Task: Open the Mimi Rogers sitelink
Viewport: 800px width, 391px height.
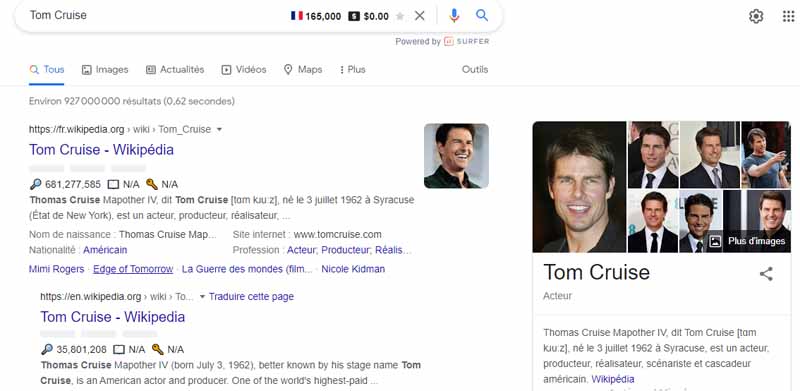Action: [57, 269]
